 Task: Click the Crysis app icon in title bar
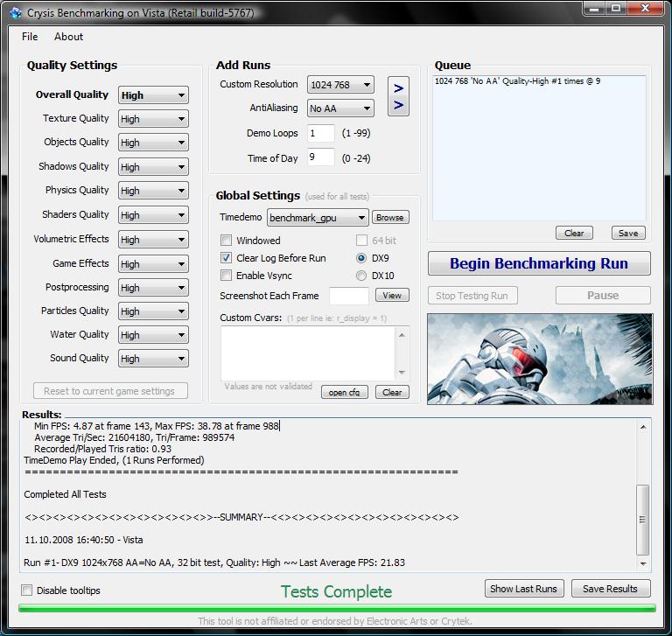point(16,13)
